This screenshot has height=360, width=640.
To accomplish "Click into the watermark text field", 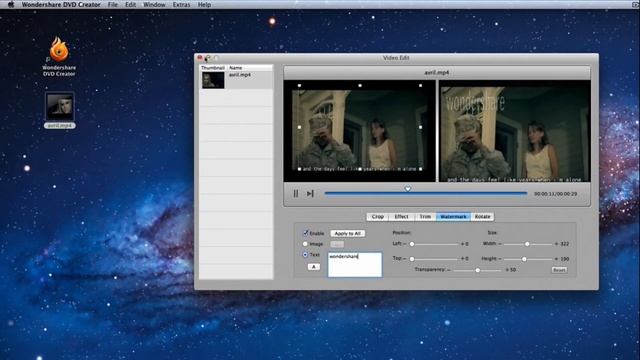I will click(355, 264).
